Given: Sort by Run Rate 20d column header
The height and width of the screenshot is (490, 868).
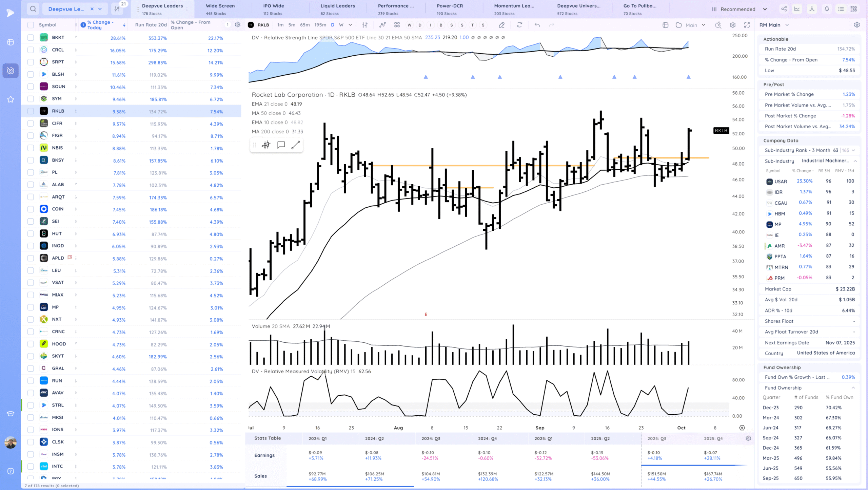Looking at the screenshot, I should [x=151, y=25].
